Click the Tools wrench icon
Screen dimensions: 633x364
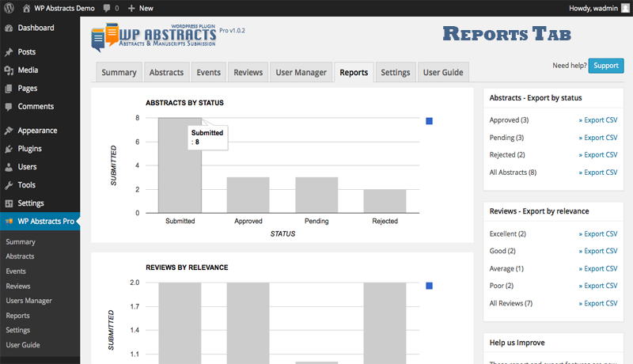[x=9, y=185]
